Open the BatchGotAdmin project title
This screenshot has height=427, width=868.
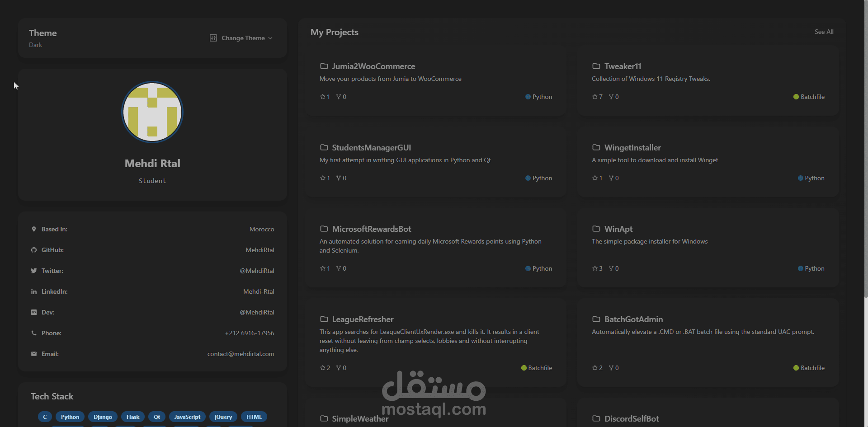[633, 319]
